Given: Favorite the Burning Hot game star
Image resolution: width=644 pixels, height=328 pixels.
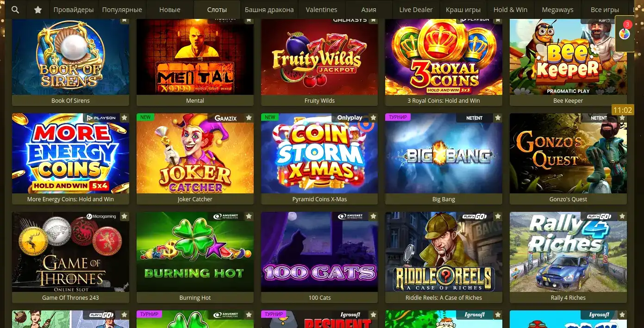Looking at the screenshot, I should (249, 217).
